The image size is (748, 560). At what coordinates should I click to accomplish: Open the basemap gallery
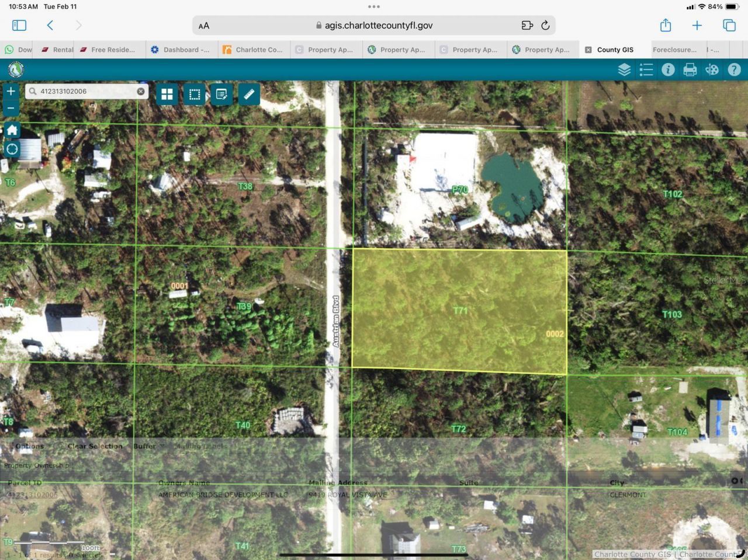tap(167, 94)
